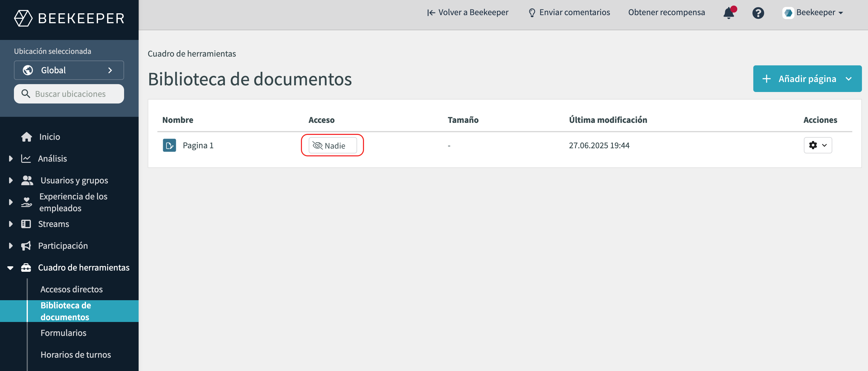Click the Pagina 1 page icon
The height and width of the screenshot is (371, 868).
click(169, 145)
